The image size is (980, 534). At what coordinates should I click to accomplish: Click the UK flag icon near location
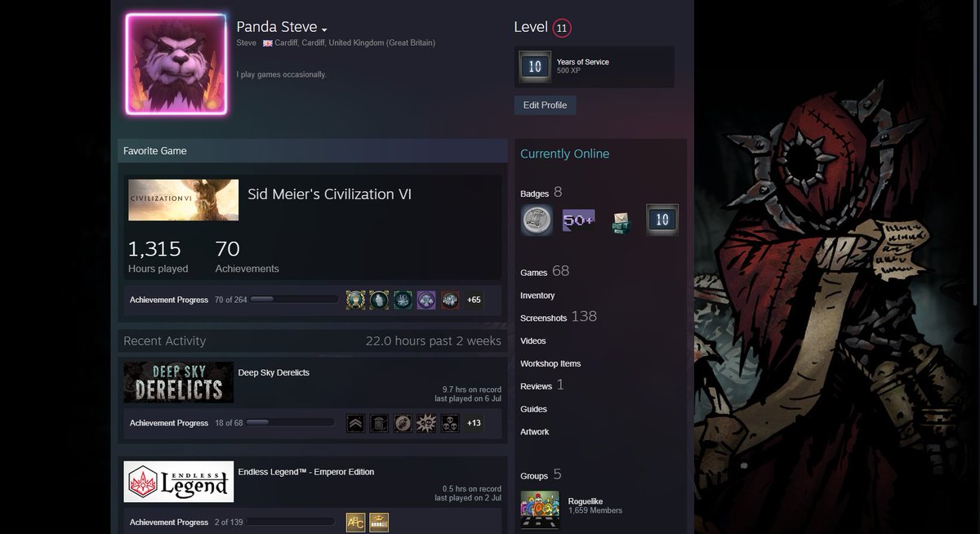tap(267, 43)
